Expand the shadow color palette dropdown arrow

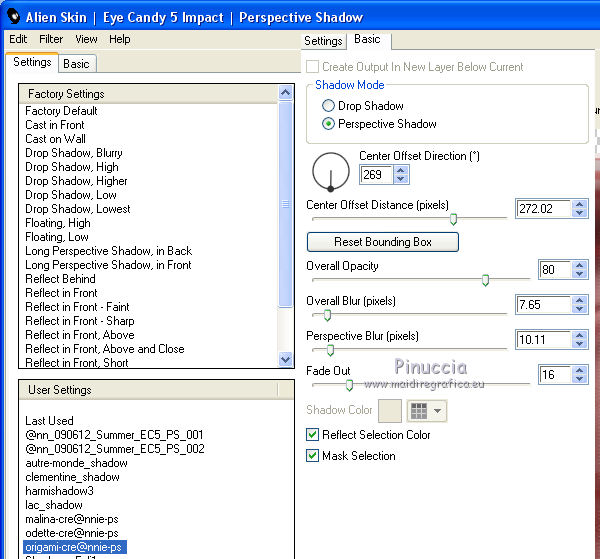pyautogui.click(x=437, y=411)
